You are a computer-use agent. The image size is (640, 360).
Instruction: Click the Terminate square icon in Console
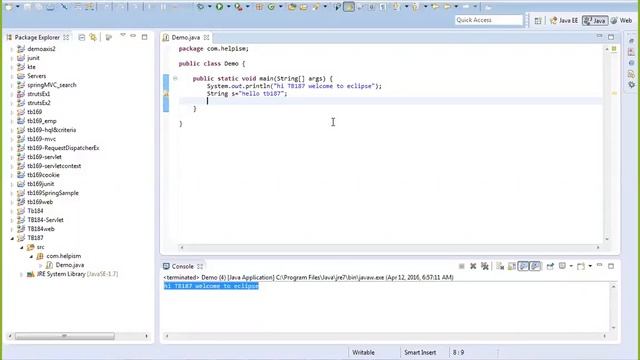[462, 266]
